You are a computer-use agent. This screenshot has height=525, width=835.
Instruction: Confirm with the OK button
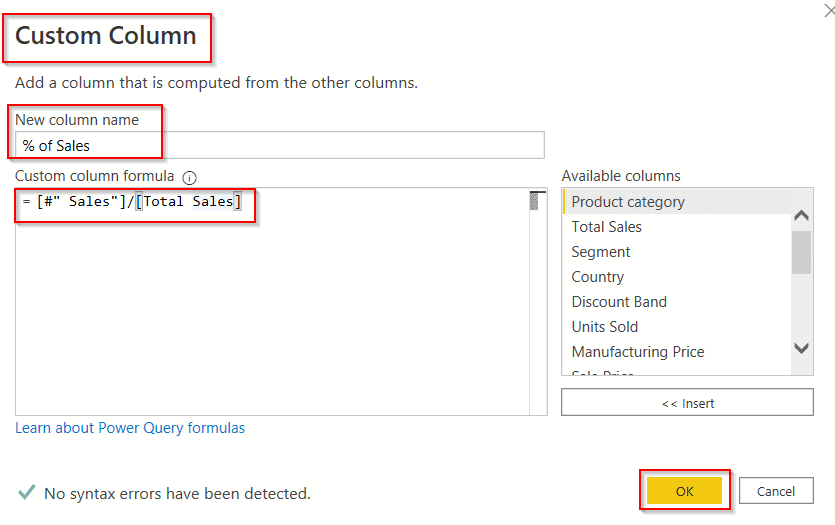coord(684,491)
